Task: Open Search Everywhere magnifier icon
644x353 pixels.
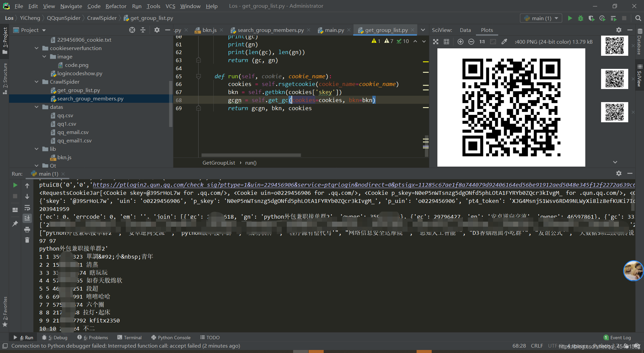Action: pyautogui.click(x=638, y=18)
